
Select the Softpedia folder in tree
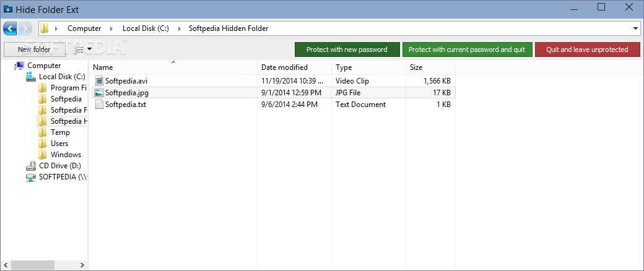coord(66,98)
